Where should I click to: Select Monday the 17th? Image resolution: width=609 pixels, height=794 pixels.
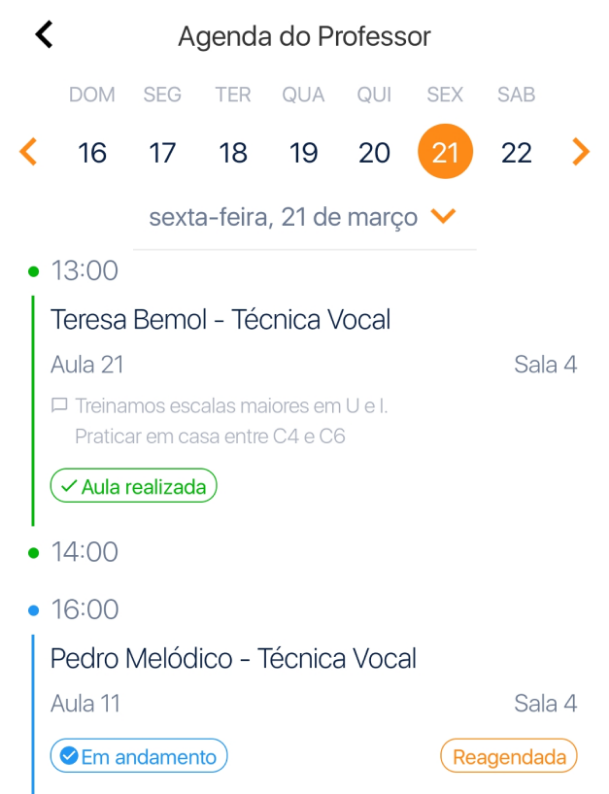pyautogui.click(x=162, y=153)
